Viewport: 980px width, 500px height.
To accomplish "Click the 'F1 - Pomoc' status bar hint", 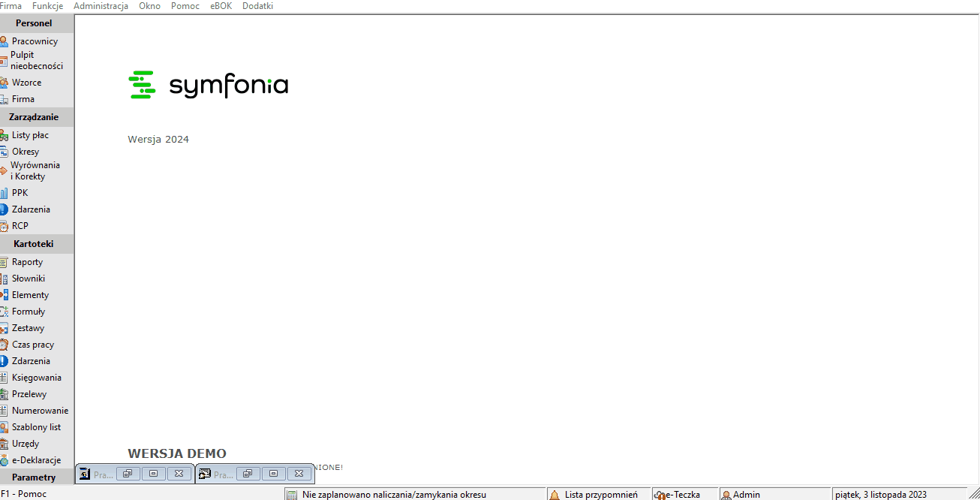I will pos(23,494).
